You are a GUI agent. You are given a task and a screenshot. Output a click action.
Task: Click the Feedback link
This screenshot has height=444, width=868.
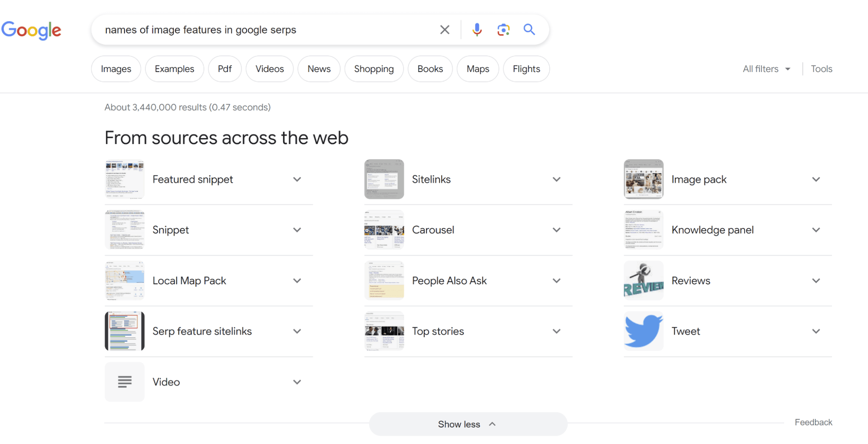coord(813,422)
